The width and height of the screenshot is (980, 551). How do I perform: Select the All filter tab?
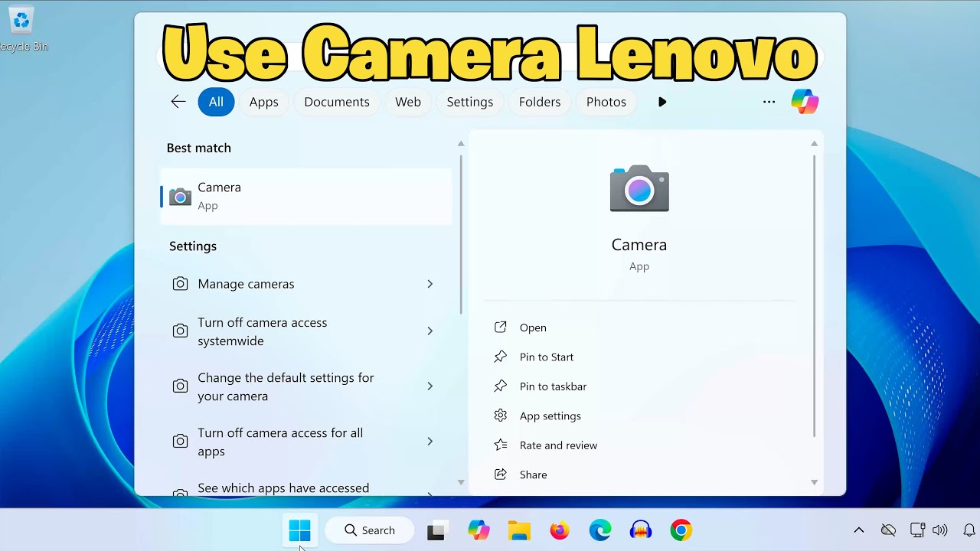click(216, 102)
